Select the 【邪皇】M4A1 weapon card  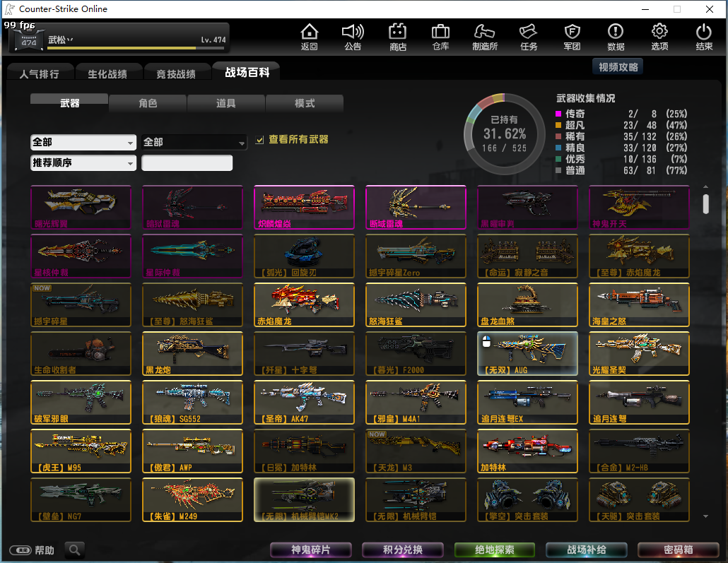pos(416,403)
